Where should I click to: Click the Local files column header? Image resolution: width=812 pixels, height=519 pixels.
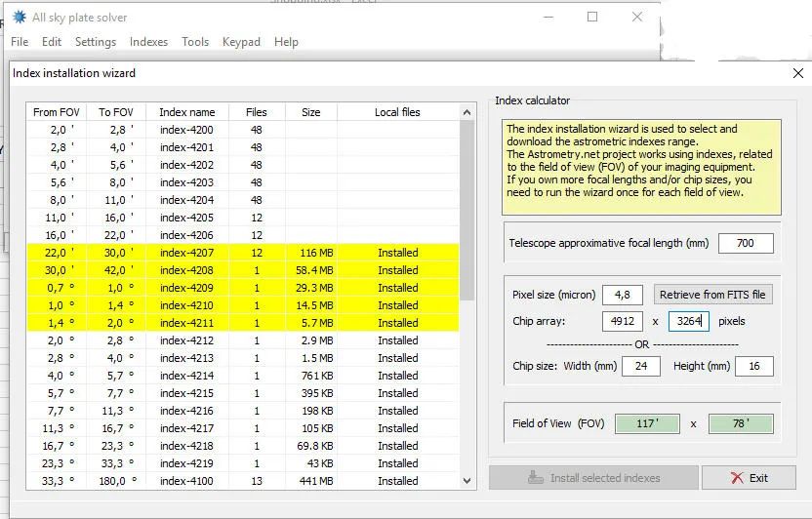[397, 112]
